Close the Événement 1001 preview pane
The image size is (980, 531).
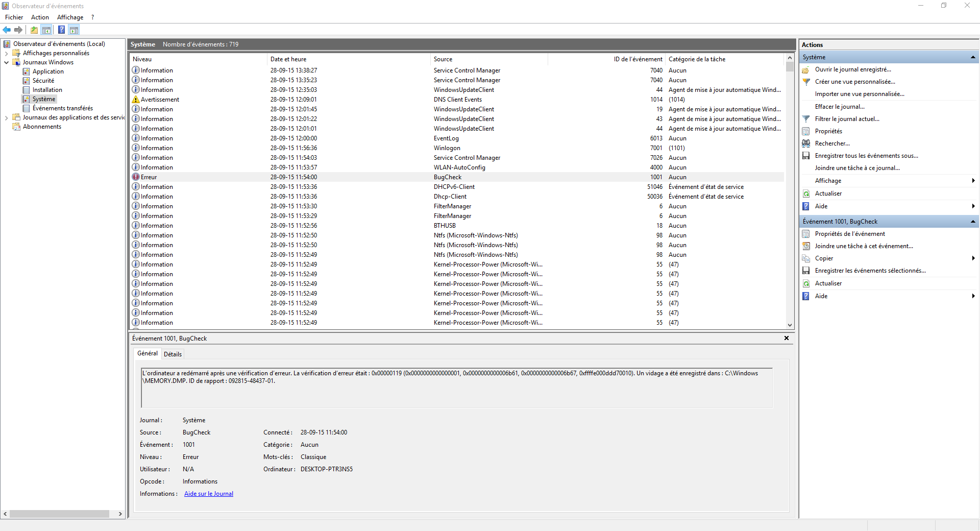[x=787, y=338]
